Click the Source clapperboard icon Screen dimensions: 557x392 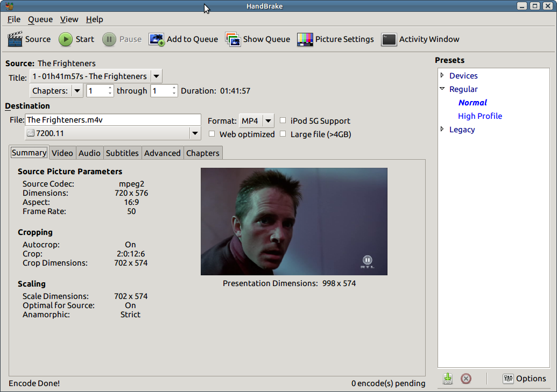click(x=15, y=39)
